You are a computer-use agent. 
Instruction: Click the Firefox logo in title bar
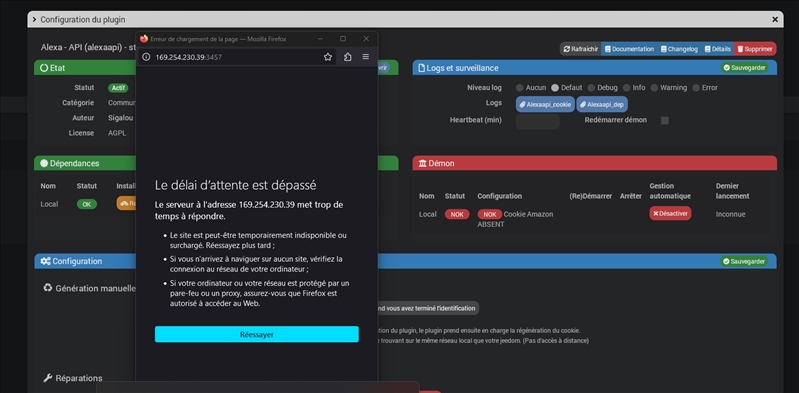click(x=144, y=39)
